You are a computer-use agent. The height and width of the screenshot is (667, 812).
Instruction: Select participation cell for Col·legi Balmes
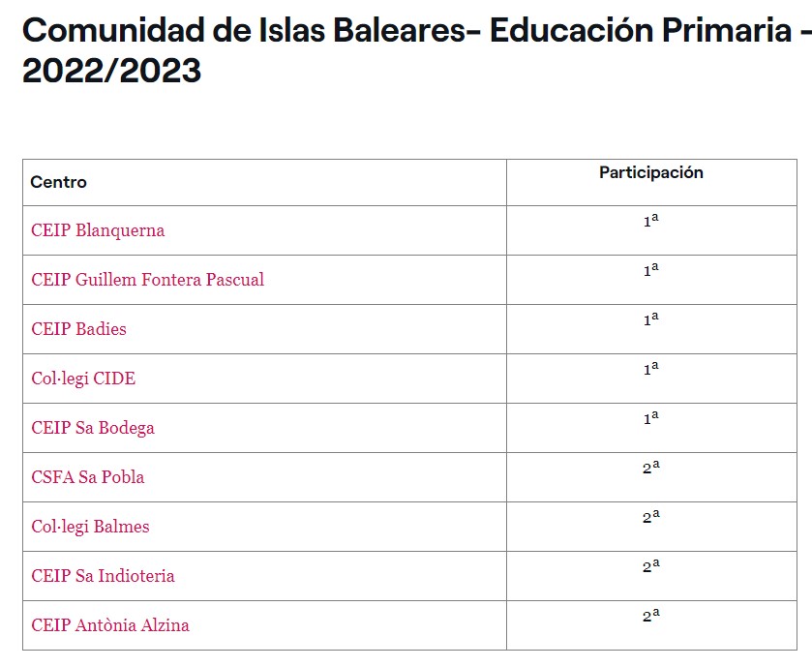tap(651, 527)
